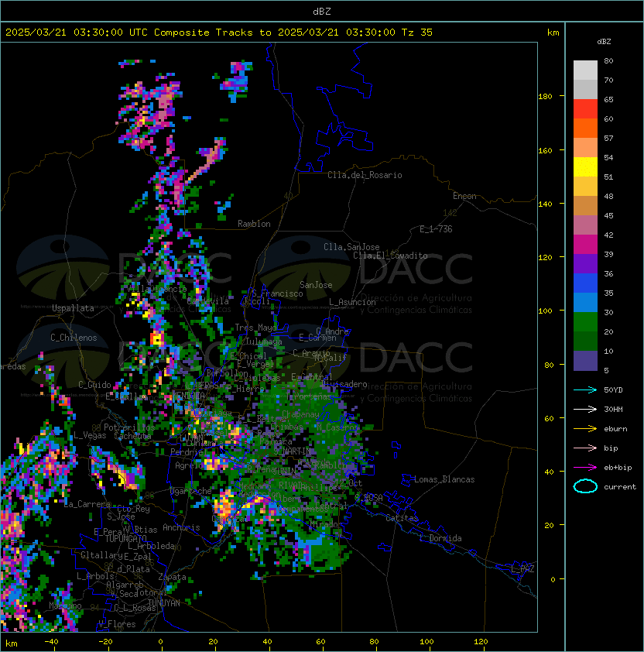Select the light blue 30–35 dBZ swatch
This screenshot has height=652, width=644.
pos(585,302)
